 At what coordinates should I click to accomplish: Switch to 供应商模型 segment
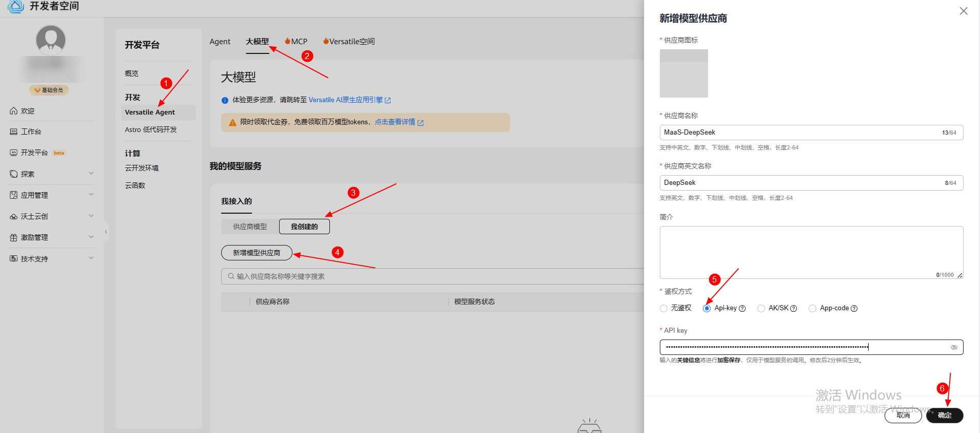[x=250, y=227]
